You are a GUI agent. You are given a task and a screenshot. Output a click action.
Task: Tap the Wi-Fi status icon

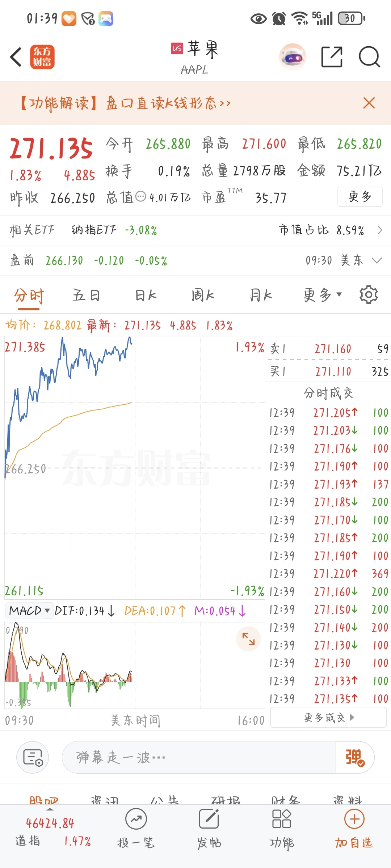[x=300, y=18]
